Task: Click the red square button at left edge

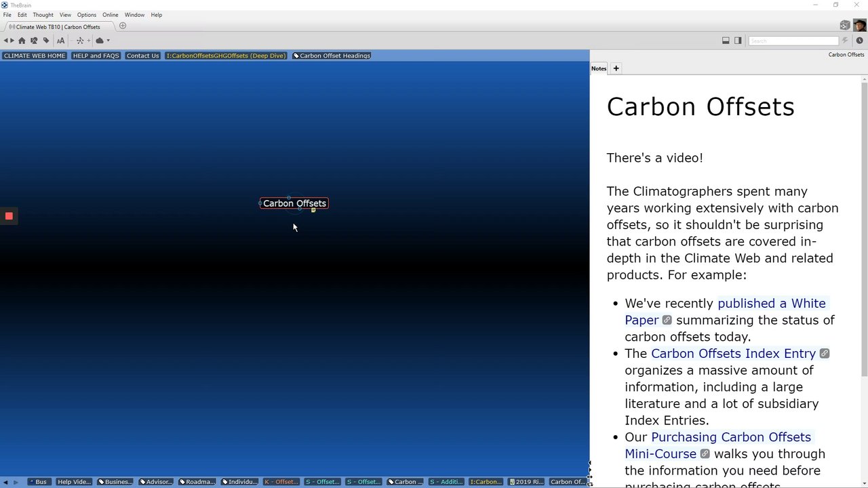Action: point(9,216)
